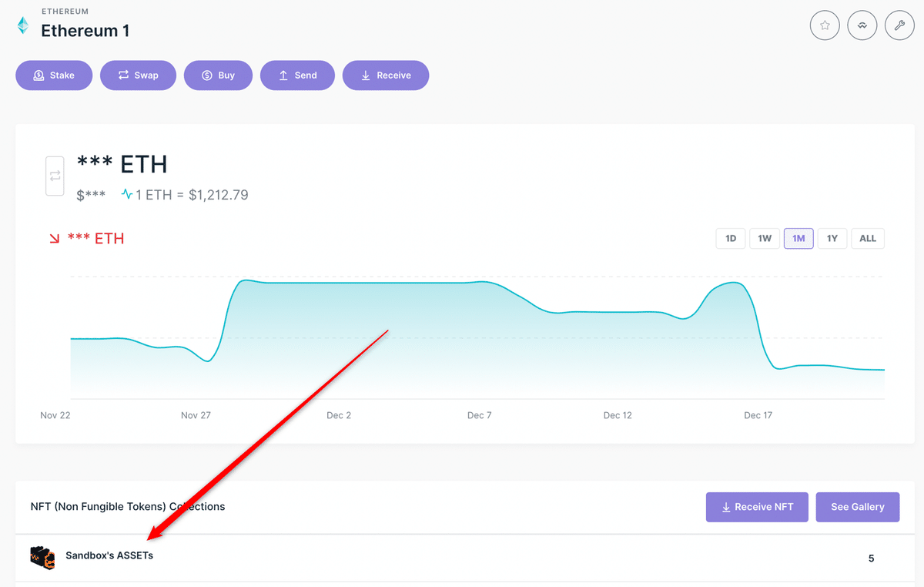Select the 1M time range
The height and width of the screenshot is (587, 924).
point(798,239)
